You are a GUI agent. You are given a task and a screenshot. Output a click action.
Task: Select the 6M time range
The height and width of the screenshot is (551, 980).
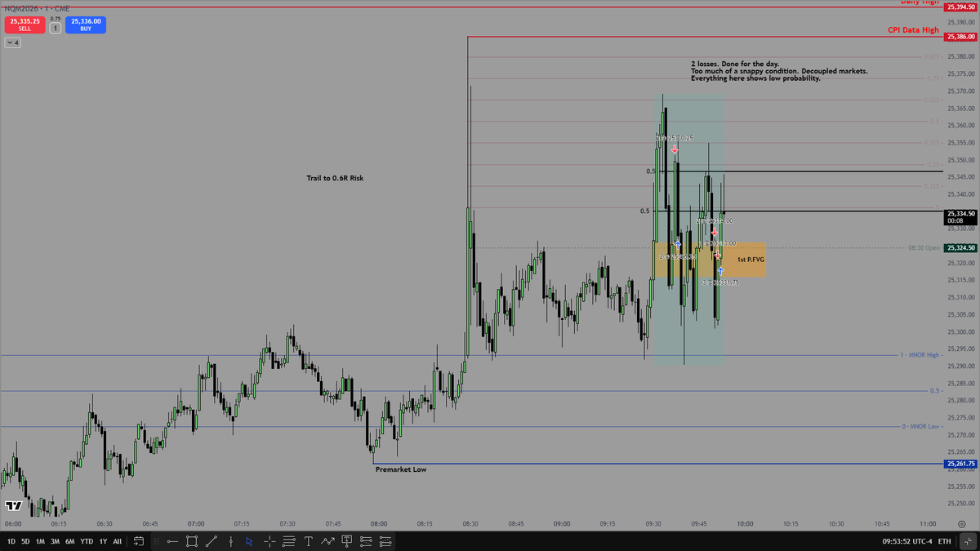70,541
